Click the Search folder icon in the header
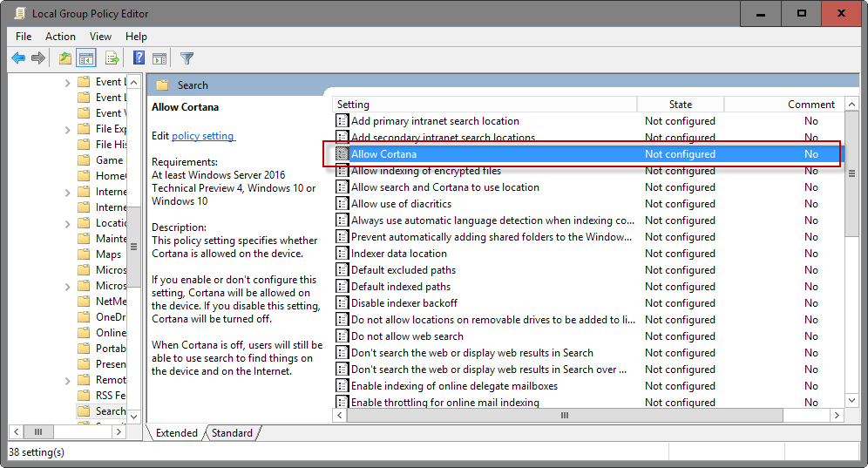The width and height of the screenshot is (868, 468). [x=162, y=85]
